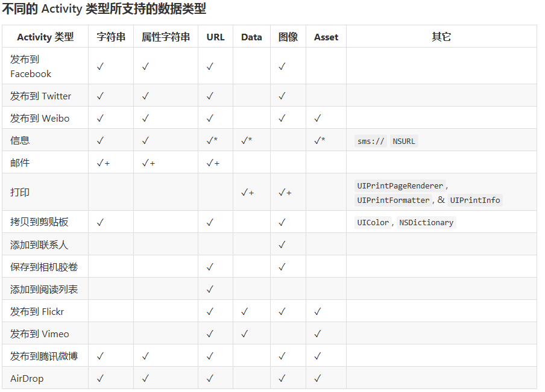This screenshot has width=545, height=392.
Task: Click the UIColor code snippet
Action: pos(373,222)
